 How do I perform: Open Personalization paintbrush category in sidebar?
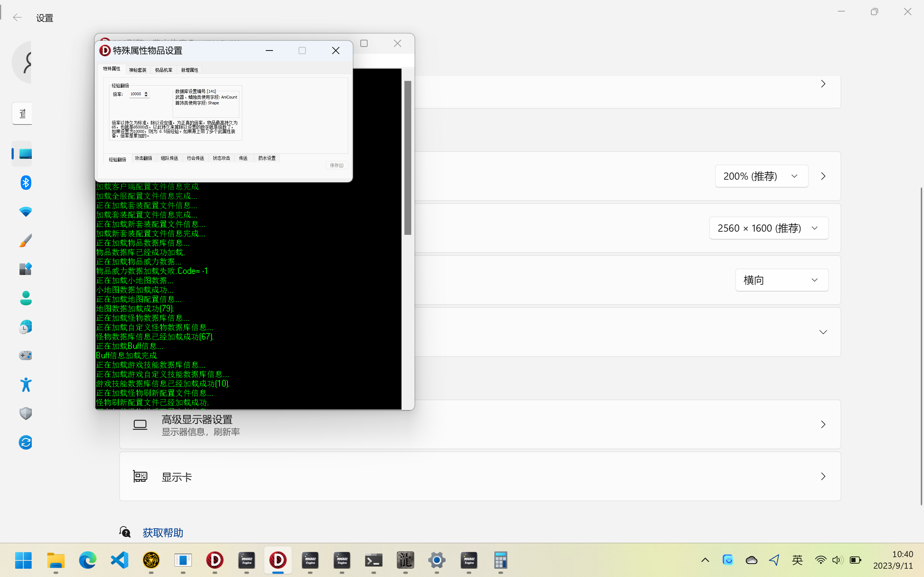(x=25, y=240)
